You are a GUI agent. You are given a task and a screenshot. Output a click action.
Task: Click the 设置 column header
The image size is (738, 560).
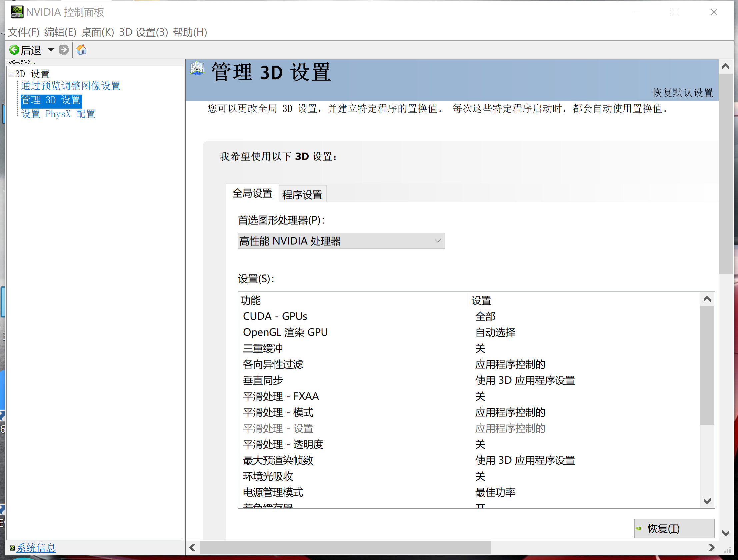click(585, 300)
